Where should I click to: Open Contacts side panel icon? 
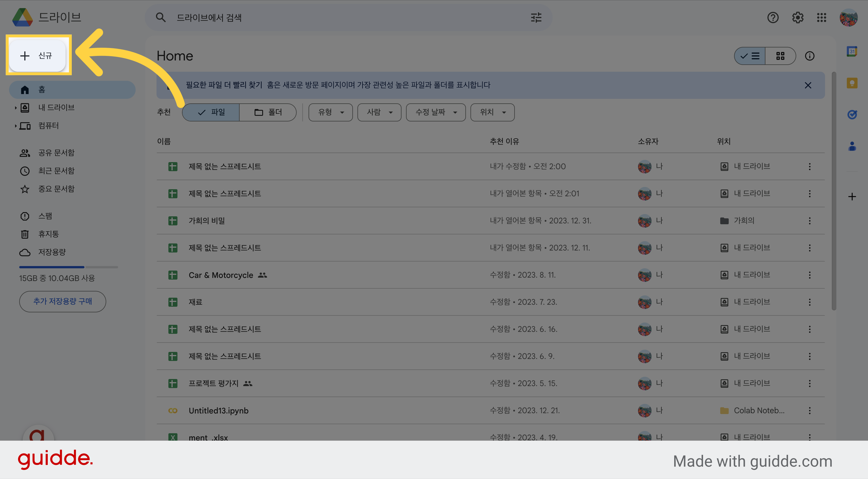852,146
